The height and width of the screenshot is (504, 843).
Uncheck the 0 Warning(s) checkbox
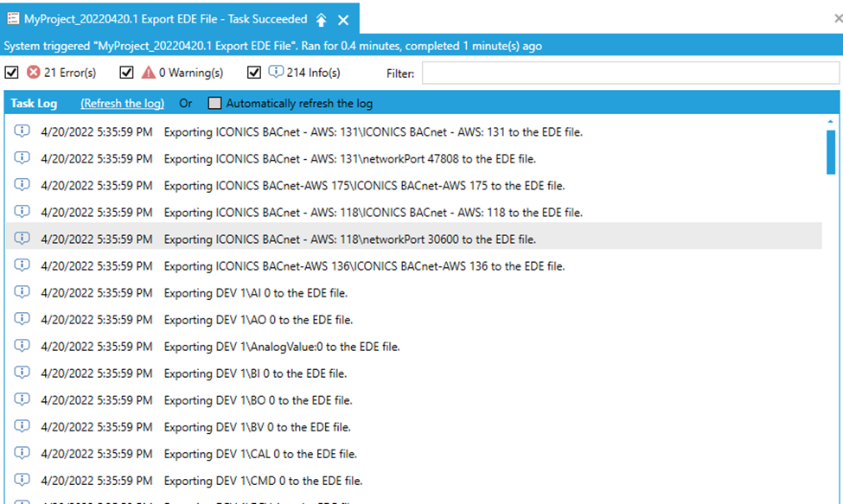[126, 73]
